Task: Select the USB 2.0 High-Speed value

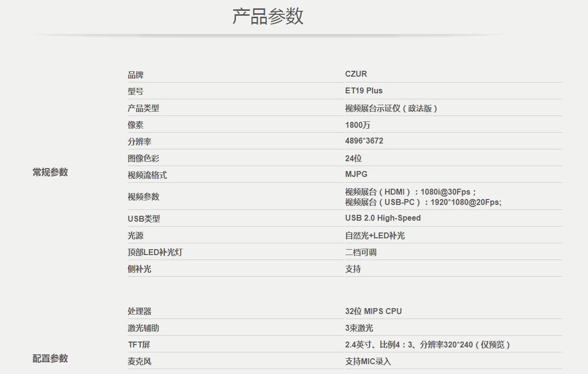Action: (x=383, y=218)
